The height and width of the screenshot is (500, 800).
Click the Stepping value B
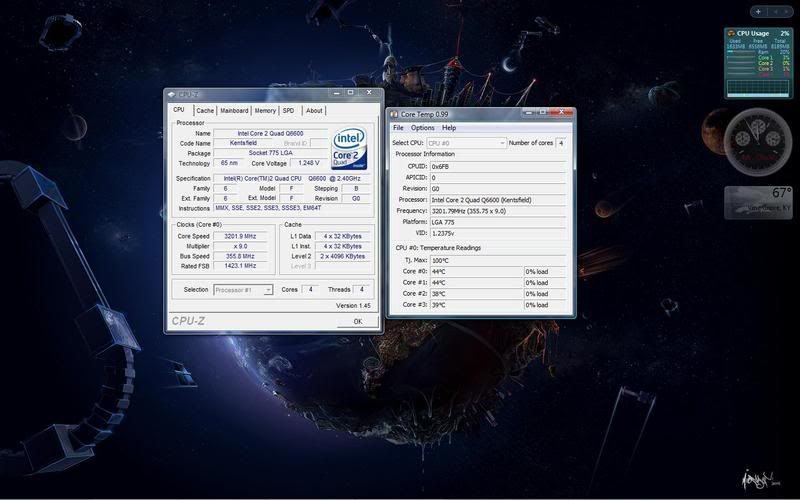click(356, 188)
